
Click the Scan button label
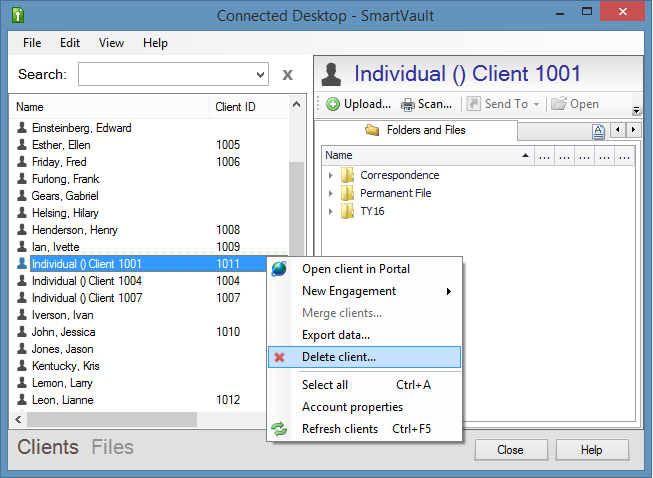coord(435,104)
